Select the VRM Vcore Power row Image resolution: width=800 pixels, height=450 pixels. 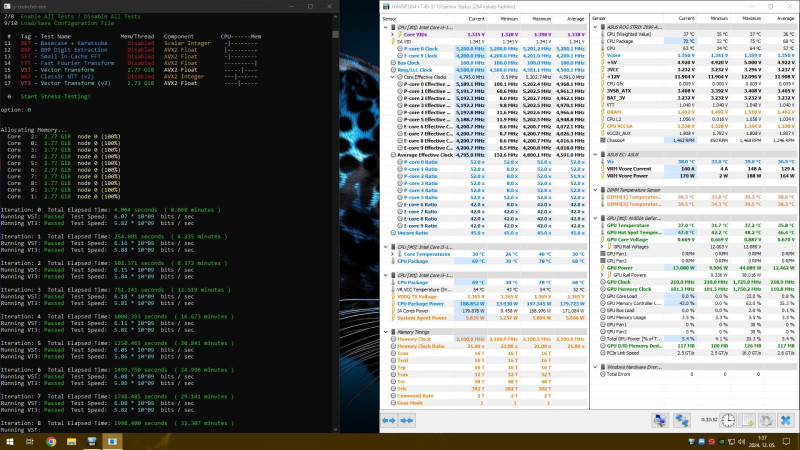694,176
